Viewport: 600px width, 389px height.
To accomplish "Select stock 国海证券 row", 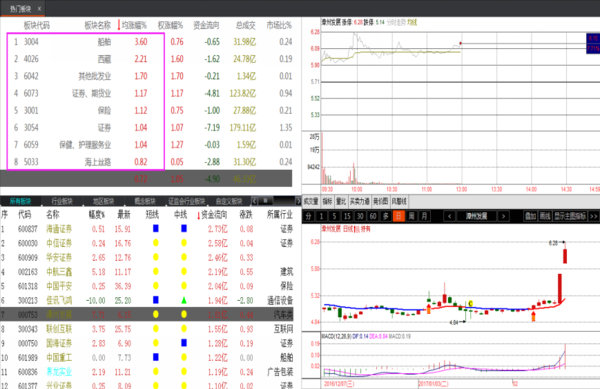I will pyautogui.click(x=147, y=343).
